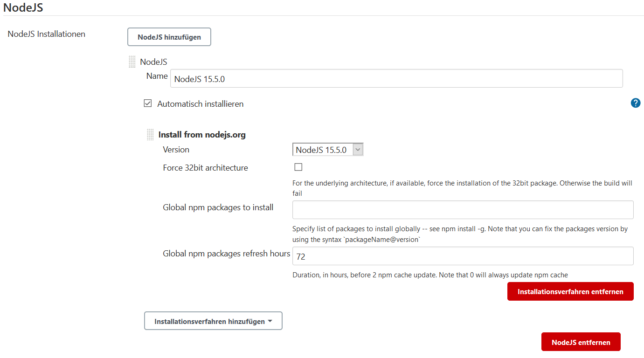Enable Force 32bit architecture checkbox
The image size is (644, 358).
coord(298,167)
